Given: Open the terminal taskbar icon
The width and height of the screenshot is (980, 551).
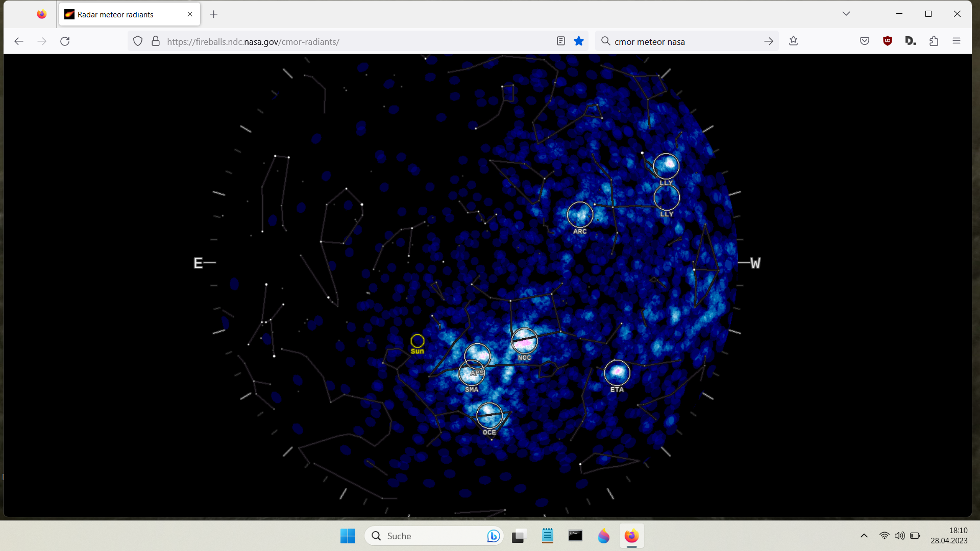Looking at the screenshot, I should pyautogui.click(x=575, y=536).
